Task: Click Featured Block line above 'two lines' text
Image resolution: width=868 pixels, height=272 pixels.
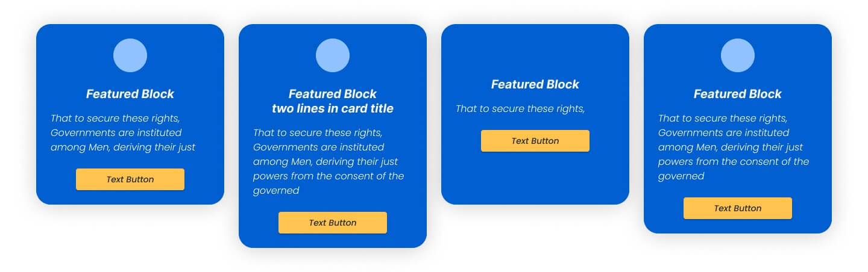Action: [333, 94]
